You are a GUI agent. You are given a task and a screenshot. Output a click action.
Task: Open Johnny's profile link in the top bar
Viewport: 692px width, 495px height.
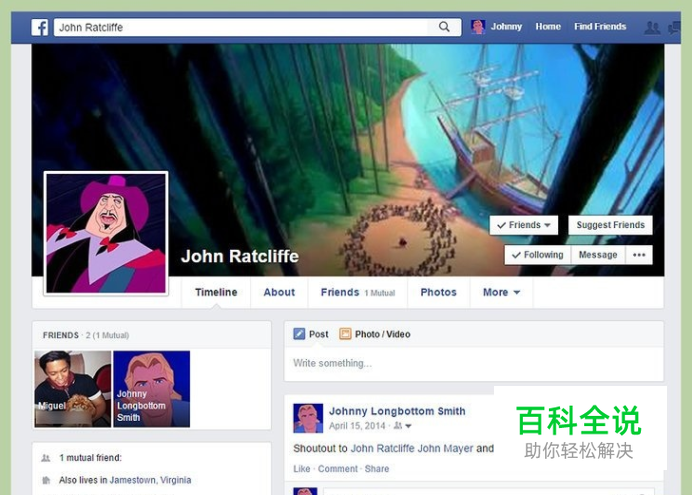506,27
